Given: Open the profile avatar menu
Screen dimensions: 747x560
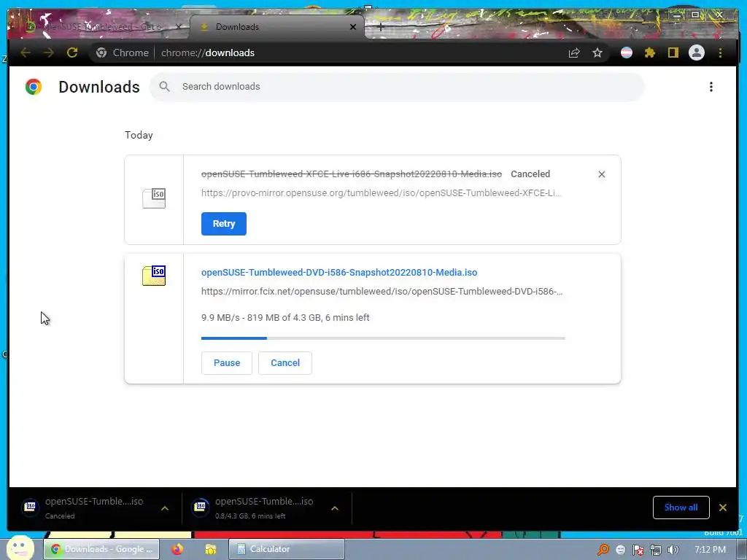Looking at the screenshot, I should point(697,52).
